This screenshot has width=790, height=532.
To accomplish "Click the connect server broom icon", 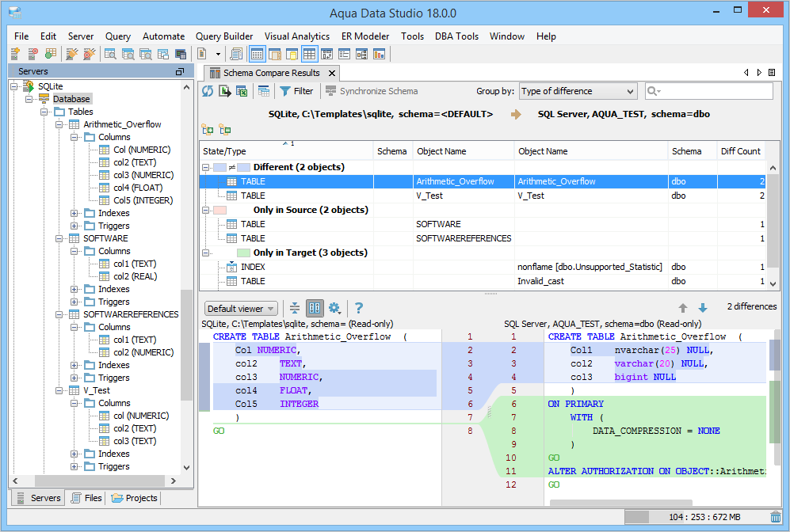I will (71, 54).
